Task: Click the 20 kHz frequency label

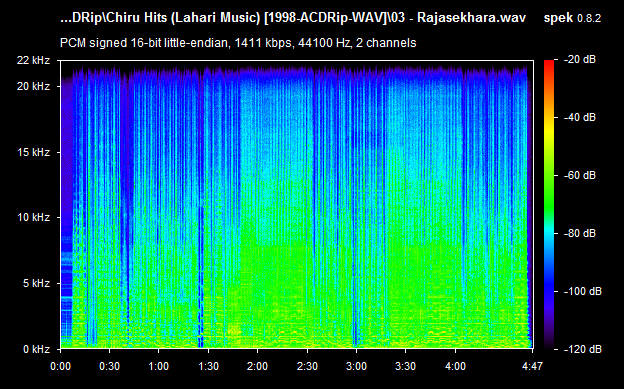Action: (x=33, y=86)
